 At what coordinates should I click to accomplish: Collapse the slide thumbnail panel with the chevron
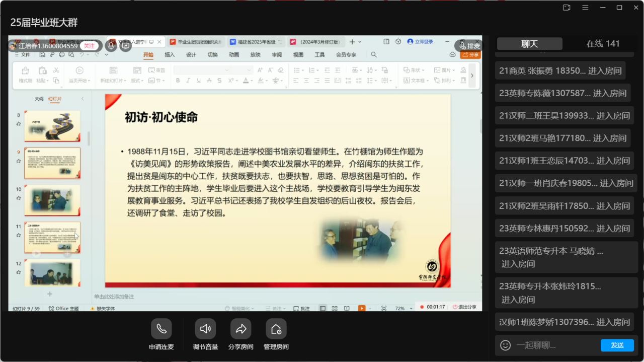click(x=83, y=99)
